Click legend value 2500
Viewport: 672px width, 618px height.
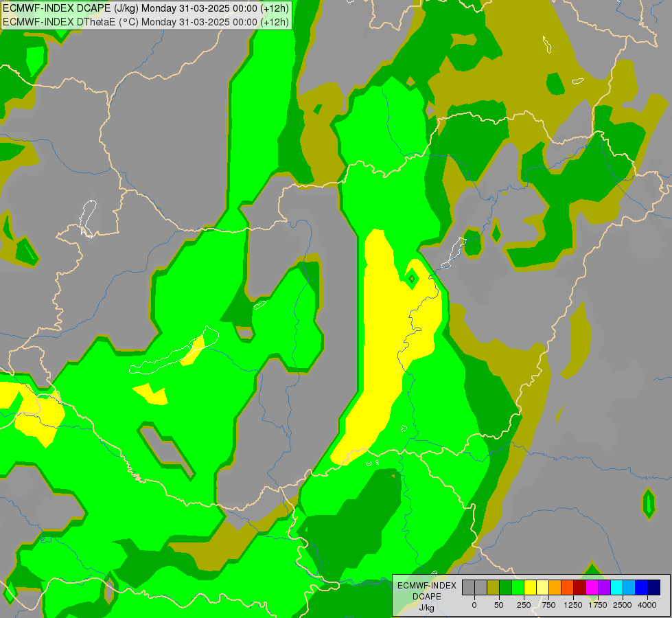click(x=623, y=605)
